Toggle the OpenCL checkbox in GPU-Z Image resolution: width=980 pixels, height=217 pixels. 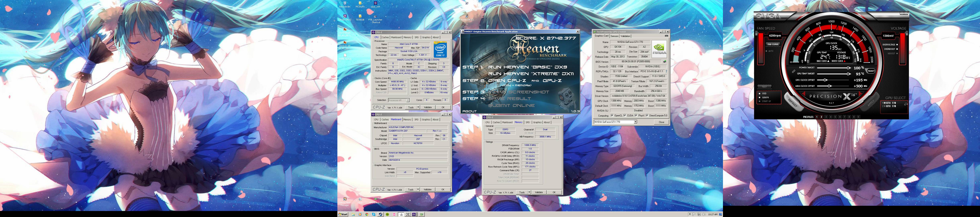click(612, 115)
